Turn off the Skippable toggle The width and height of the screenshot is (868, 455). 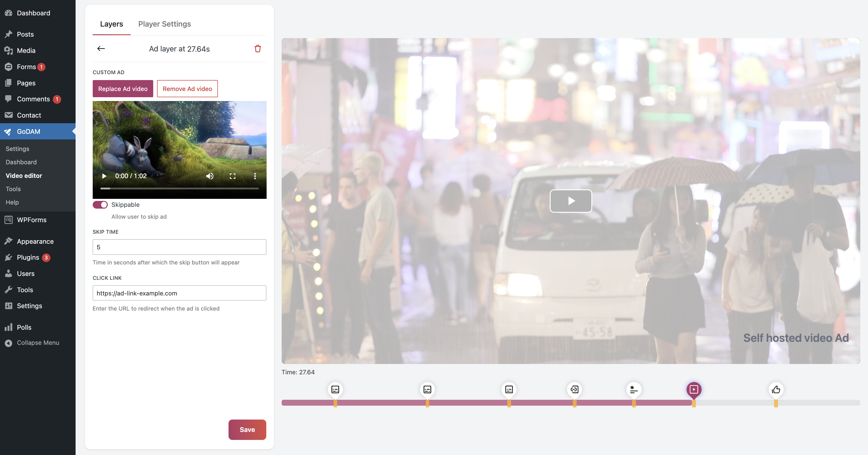100,205
